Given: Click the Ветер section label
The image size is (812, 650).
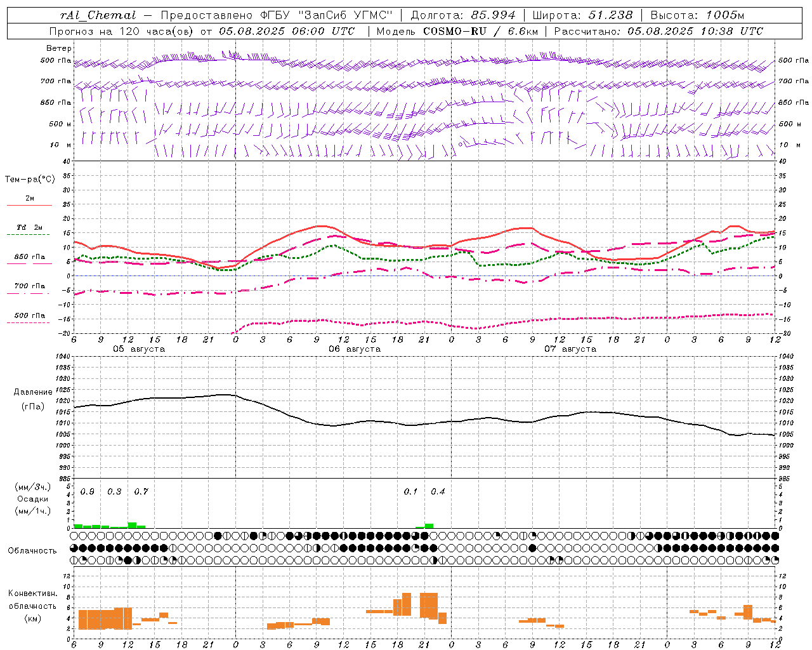Looking at the screenshot, I should [x=59, y=48].
